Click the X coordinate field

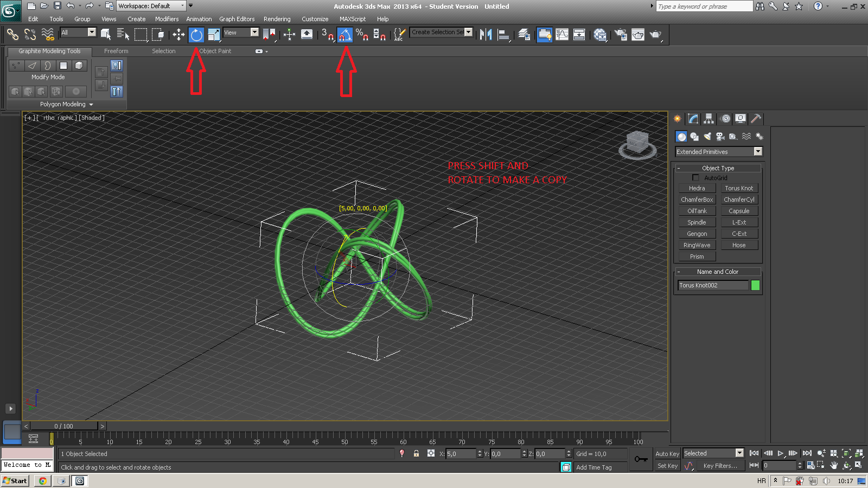pyautogui.click(x=461, y=454)
